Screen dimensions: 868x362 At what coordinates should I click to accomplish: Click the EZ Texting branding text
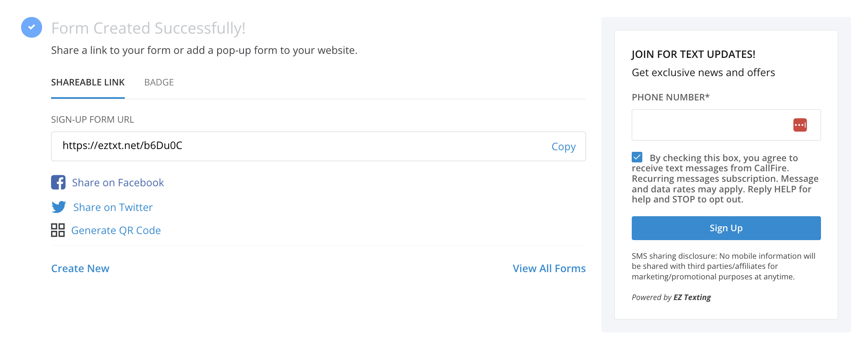point(692,297)
